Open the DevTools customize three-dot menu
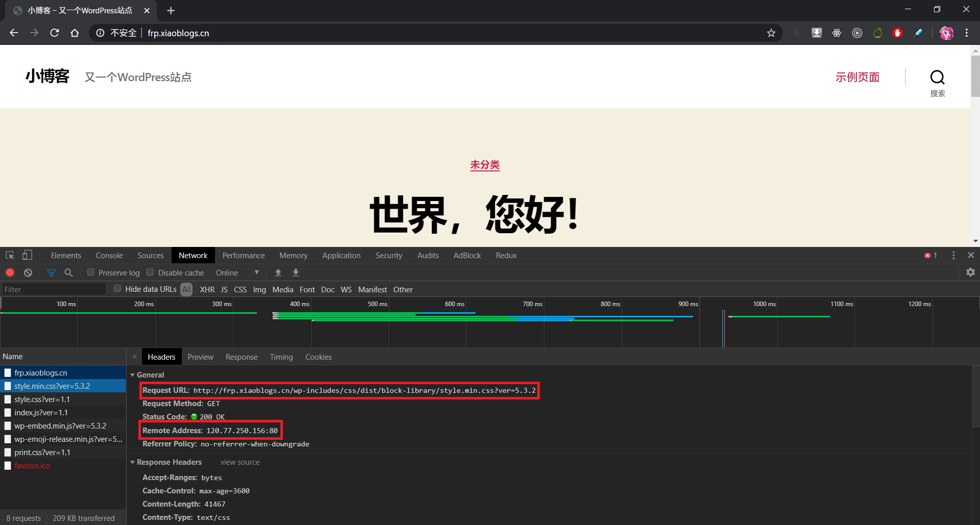 pyautogui.click(x=953, y=255)
